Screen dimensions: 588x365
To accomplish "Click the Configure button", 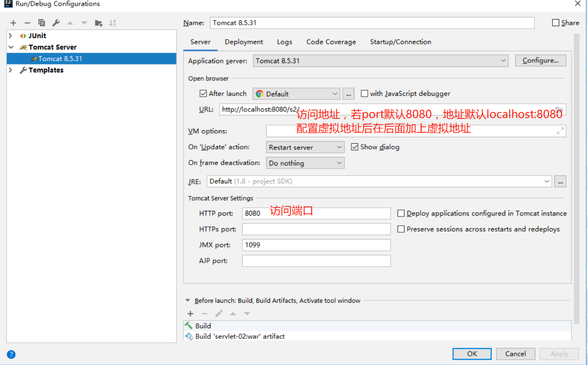I will tap(540, 61).
